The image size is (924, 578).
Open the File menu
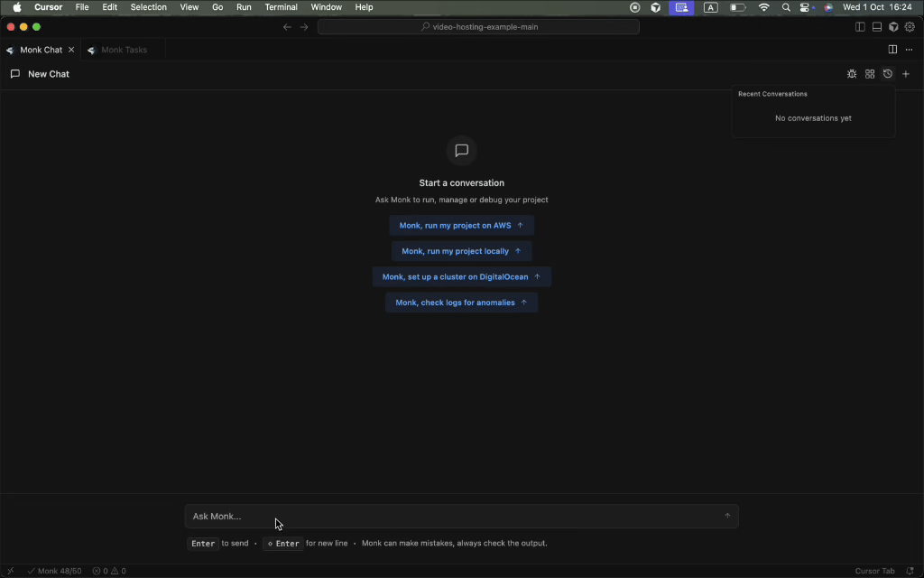point(82,7)
